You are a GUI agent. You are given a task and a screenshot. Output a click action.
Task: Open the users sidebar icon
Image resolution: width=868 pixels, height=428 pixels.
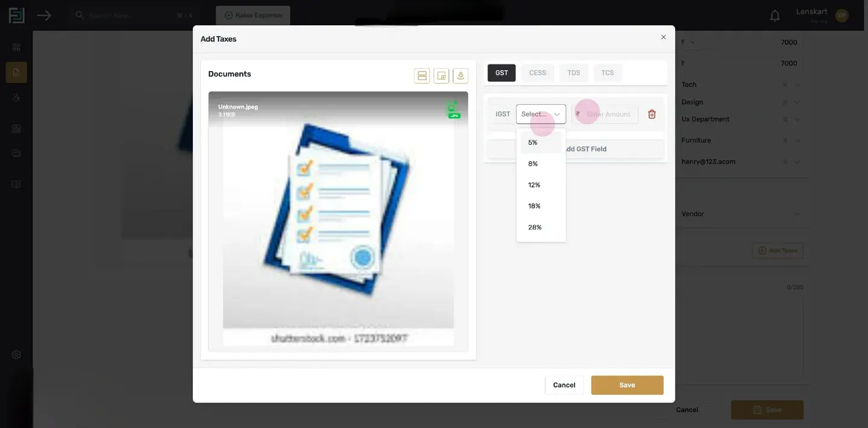16,97
